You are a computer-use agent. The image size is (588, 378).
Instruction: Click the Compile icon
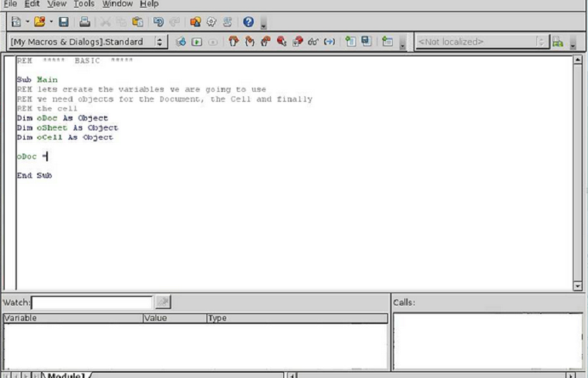[181, 42]
